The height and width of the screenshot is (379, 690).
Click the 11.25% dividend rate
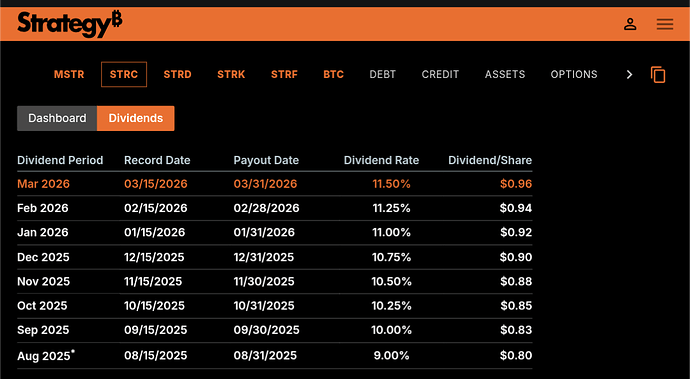pos(392,208)
